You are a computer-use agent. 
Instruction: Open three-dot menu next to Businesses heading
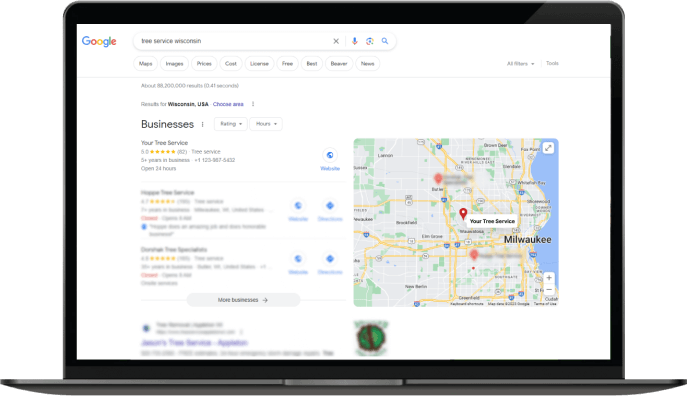[x=202, y=124]
